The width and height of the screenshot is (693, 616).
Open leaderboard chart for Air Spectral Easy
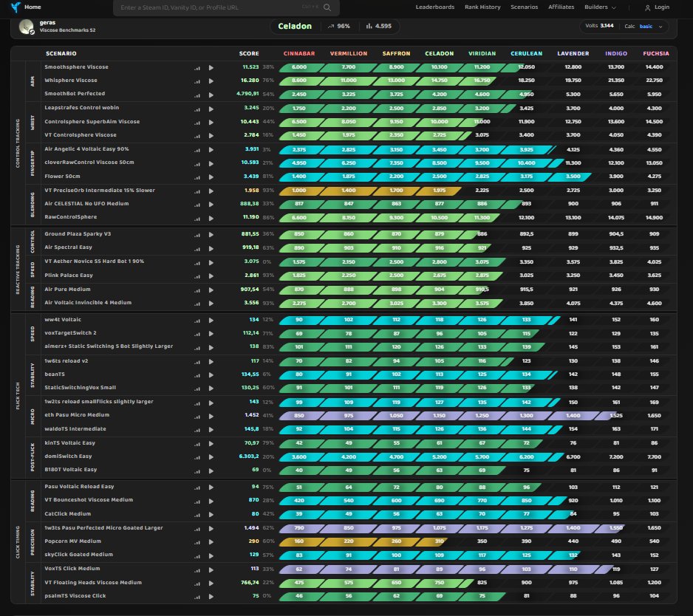tap(197, 248)
